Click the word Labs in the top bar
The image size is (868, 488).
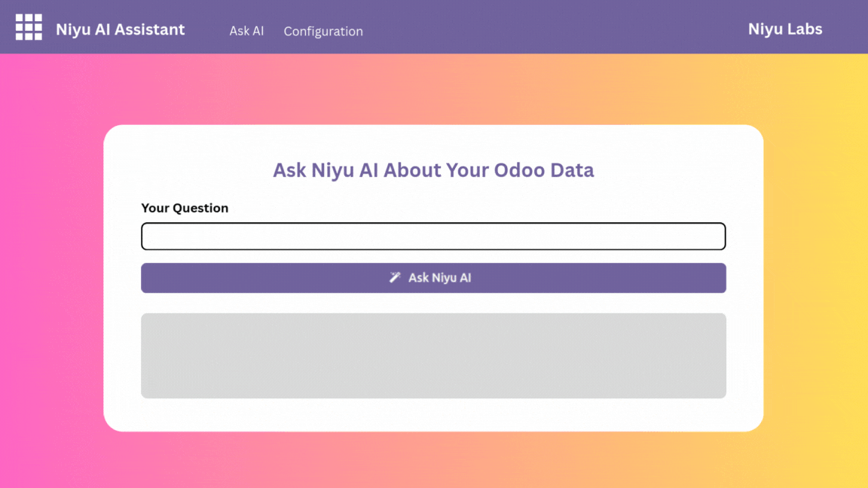coord(805,29)
